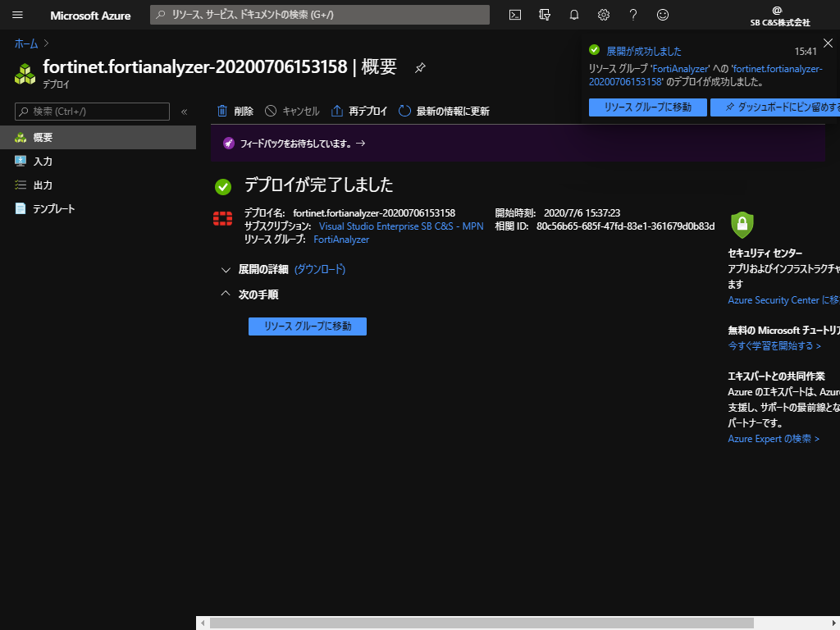Open the feedback smiley icon
The width and height of the screenshot is (840, 630).
click(663, 15)
